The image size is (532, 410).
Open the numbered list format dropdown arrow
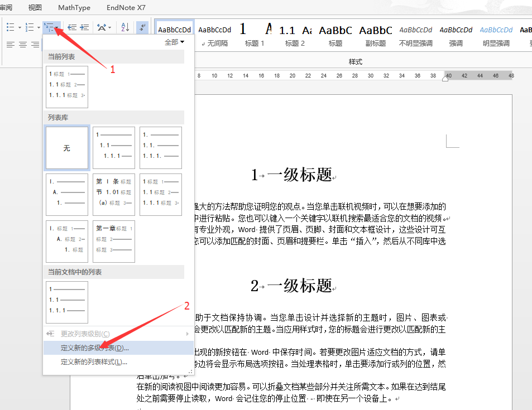(x=39, y=27)
